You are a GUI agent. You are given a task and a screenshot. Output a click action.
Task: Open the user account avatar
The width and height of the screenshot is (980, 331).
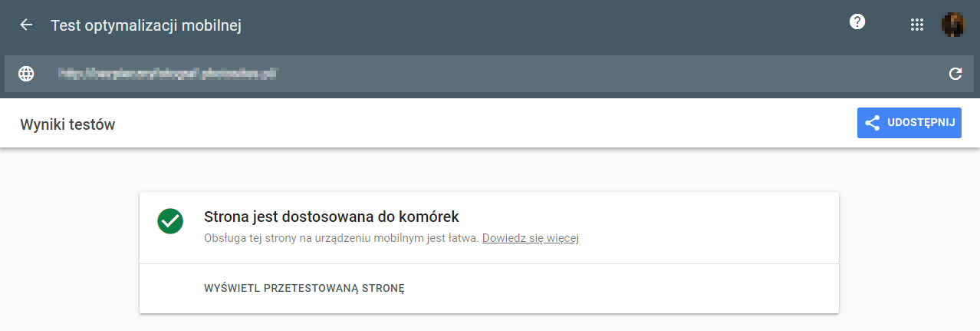click(954, 25)
